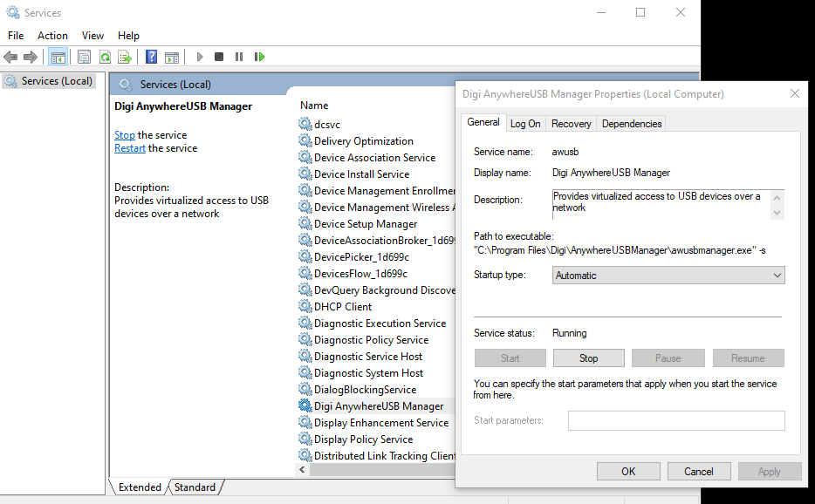
Task: Click the Stop the service link
Action: point(124,135)
